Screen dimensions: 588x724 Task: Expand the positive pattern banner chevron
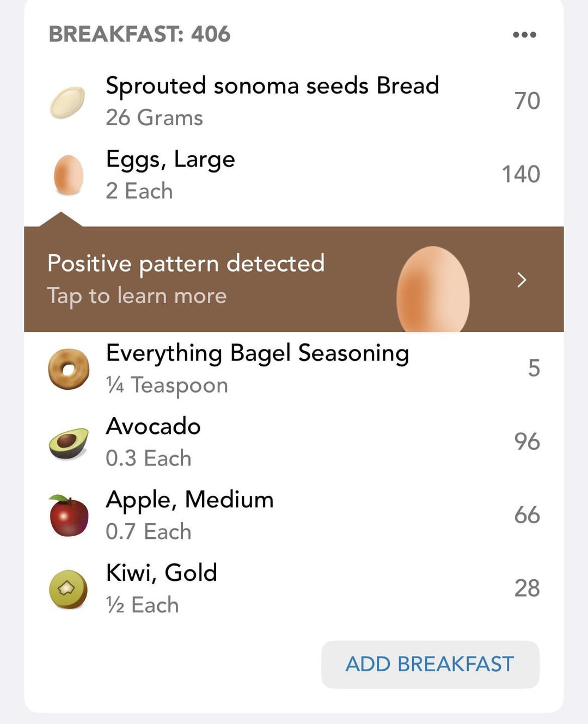(x=522, y=280)
